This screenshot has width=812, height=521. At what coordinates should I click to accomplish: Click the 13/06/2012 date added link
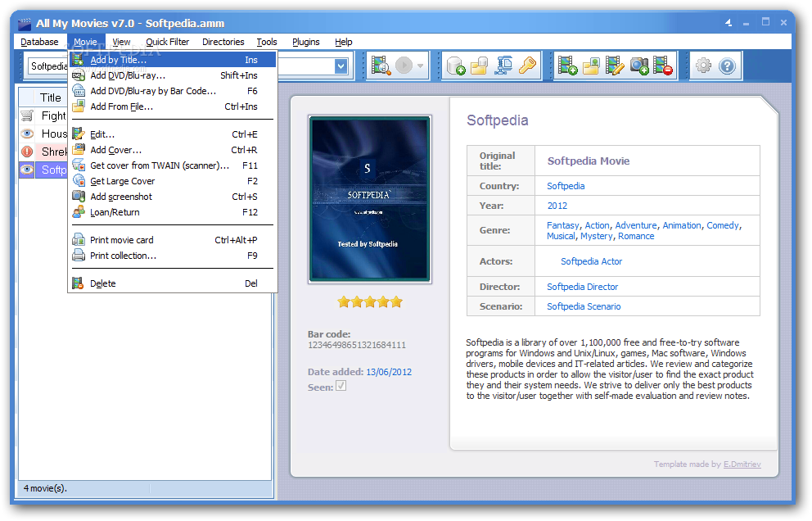(x=389, y=372)
